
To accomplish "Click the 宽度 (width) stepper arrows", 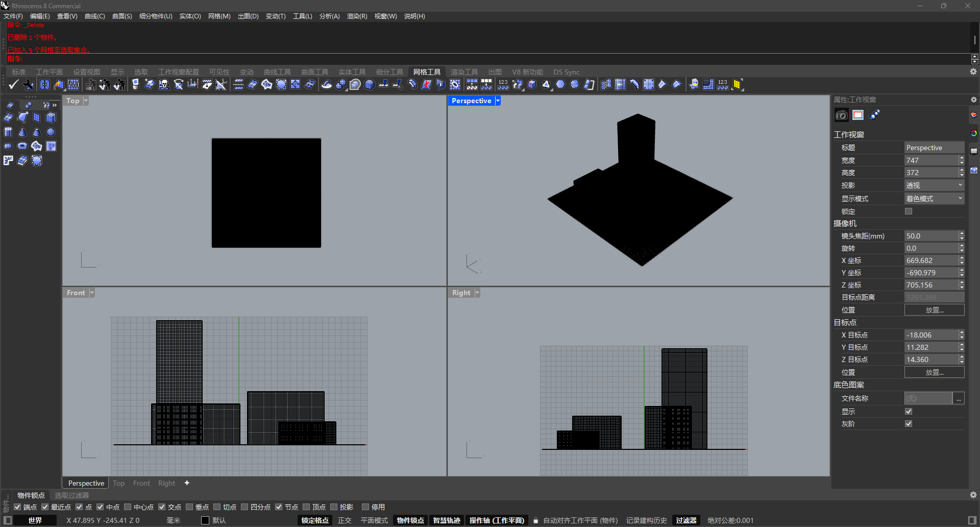I will (962, 160).
